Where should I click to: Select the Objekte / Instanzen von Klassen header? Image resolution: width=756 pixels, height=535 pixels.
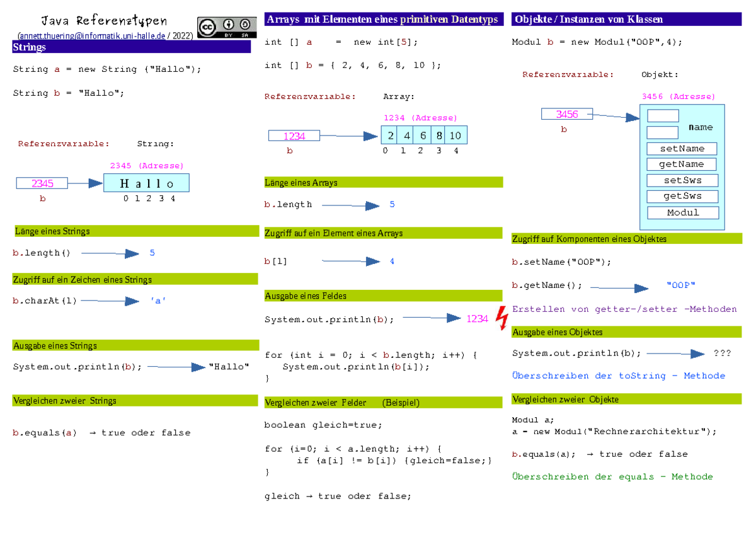627,20
